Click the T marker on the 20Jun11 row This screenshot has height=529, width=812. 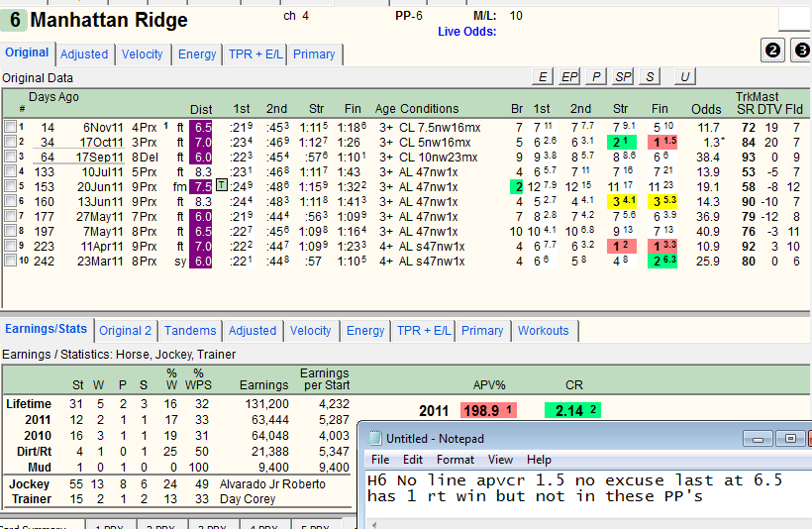coord(221,185)
